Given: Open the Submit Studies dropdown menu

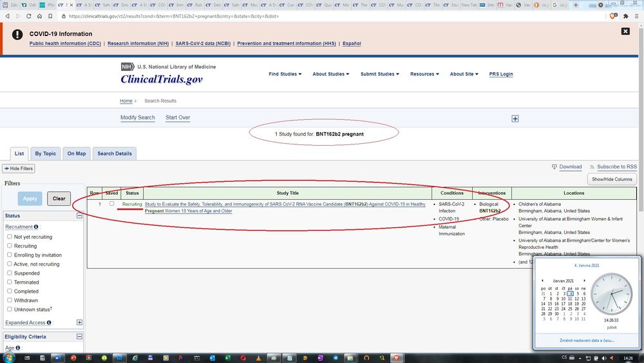Looking at the screenshot, I should point(379,74).
